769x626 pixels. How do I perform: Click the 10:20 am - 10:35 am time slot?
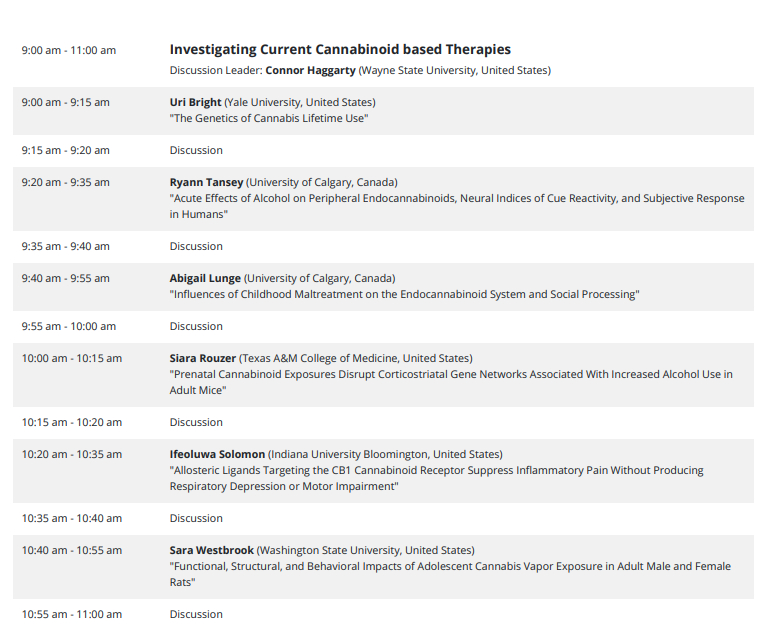click(x=72, y=454)
